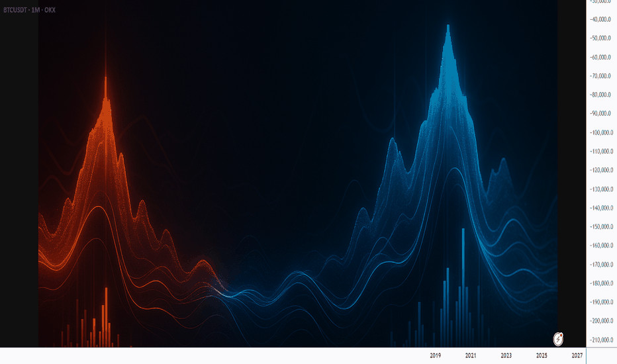Viewport: 617px width, 364px height.
Task: Click the lightning bolt events icon
Action: (x=559, y=338)
